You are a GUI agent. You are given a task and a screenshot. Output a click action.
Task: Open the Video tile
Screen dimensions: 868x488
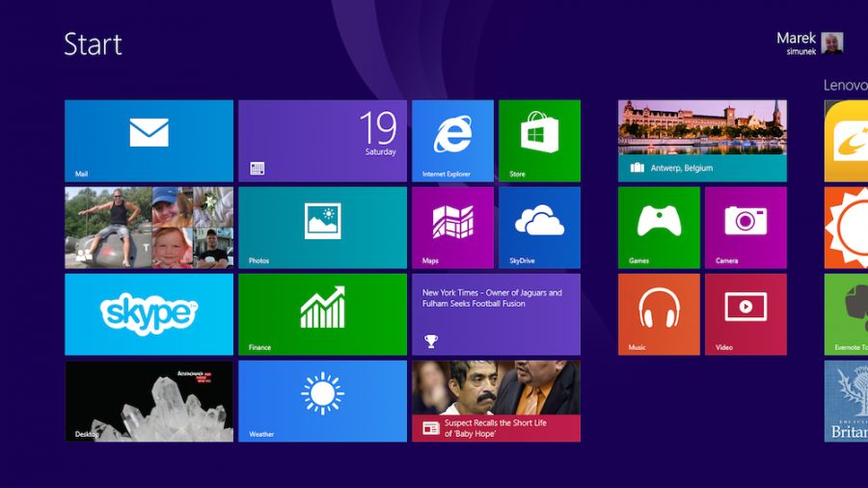coord(746,314)
